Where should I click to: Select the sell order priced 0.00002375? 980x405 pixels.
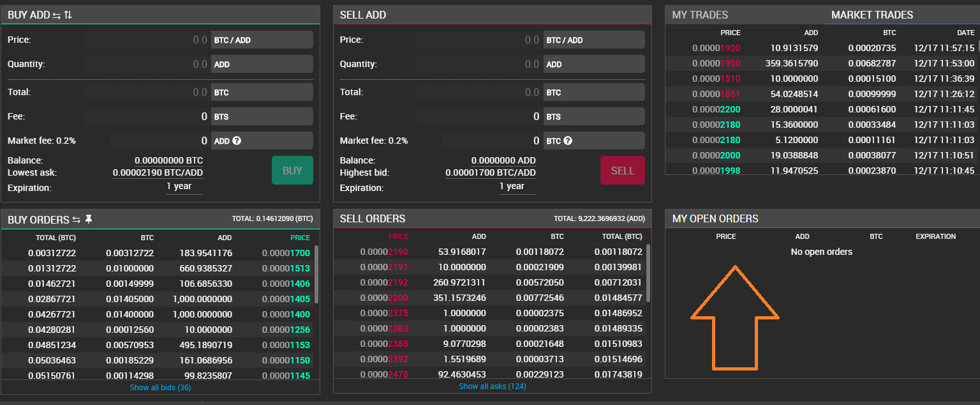(x=490, y=313)
